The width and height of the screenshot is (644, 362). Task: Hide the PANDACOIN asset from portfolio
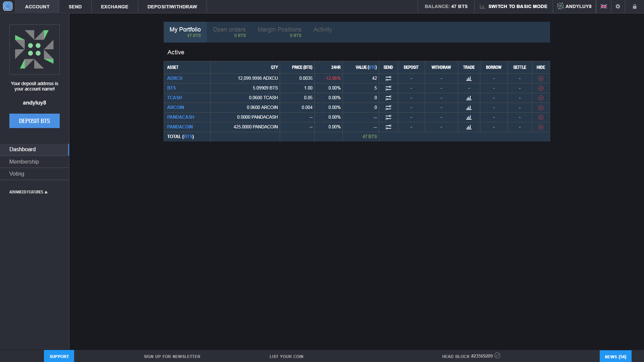point(541,127)
